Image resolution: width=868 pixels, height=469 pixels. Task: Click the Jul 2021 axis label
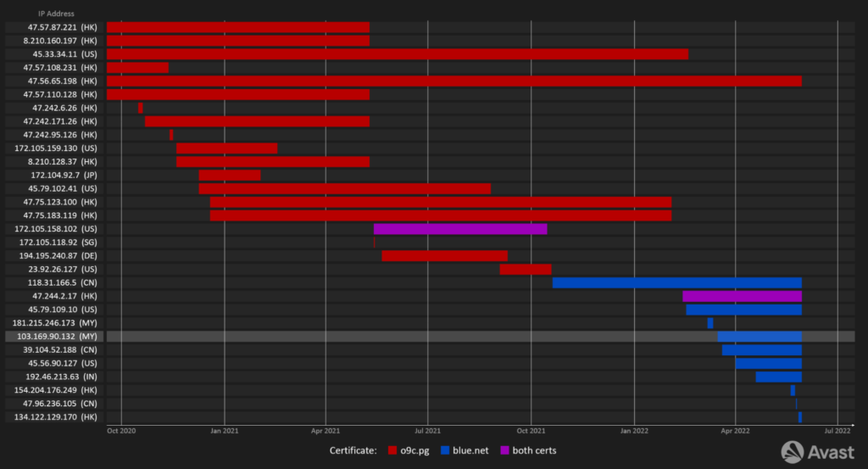click(428, 431)
